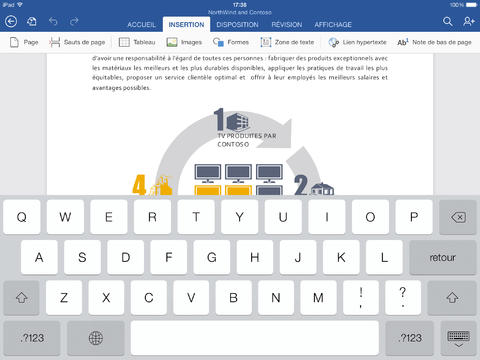Tap the Z key

pyautogui.click(x=64, y=297)
